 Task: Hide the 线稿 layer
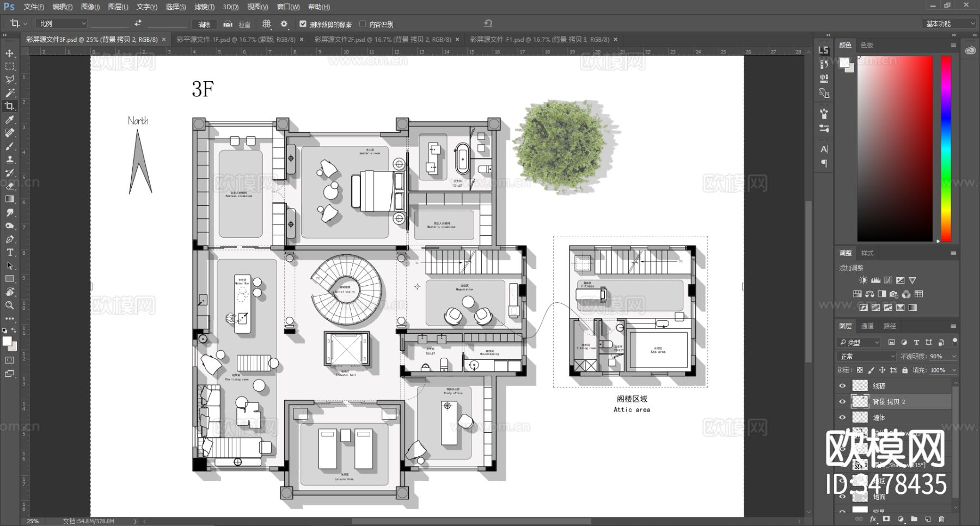842,386
